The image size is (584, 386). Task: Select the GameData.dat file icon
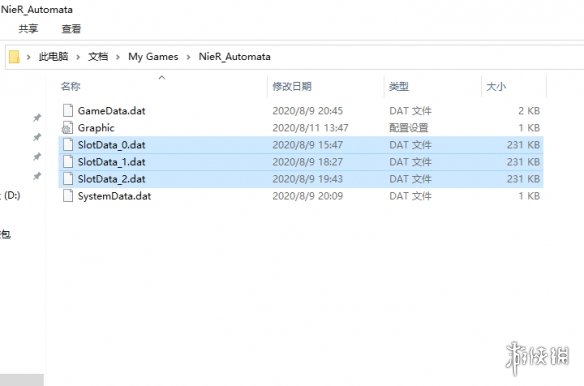(68, 111)
